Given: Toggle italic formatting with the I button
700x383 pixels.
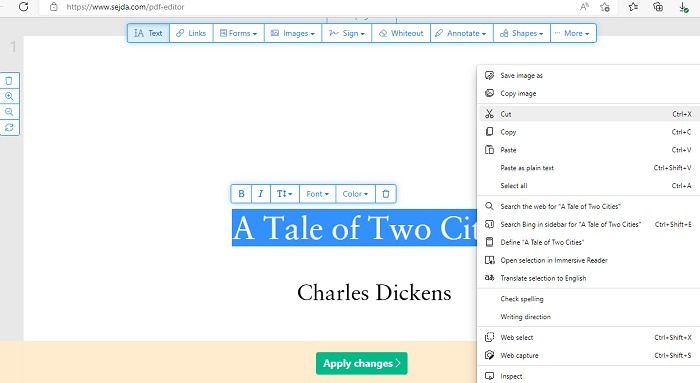Looking at the screenshot, I should pyautogui.click(x=261, y=194).
